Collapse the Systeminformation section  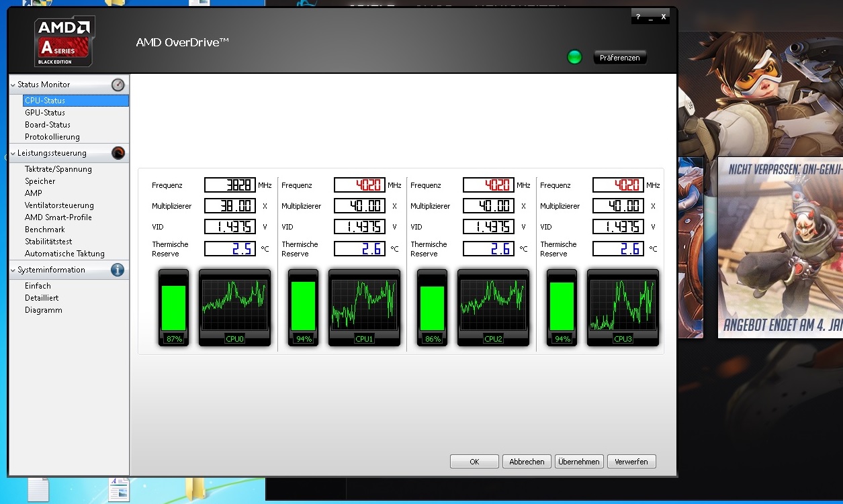tap(13, 270)
